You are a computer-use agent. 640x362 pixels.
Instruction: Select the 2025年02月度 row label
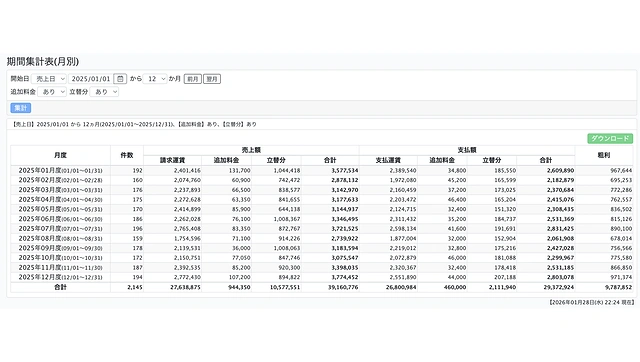pos(60,180)
